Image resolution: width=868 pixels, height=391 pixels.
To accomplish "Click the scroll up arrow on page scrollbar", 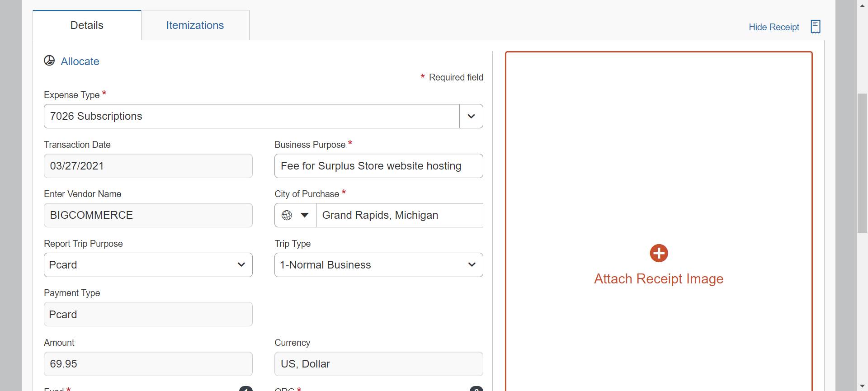I will pos(862,5).
